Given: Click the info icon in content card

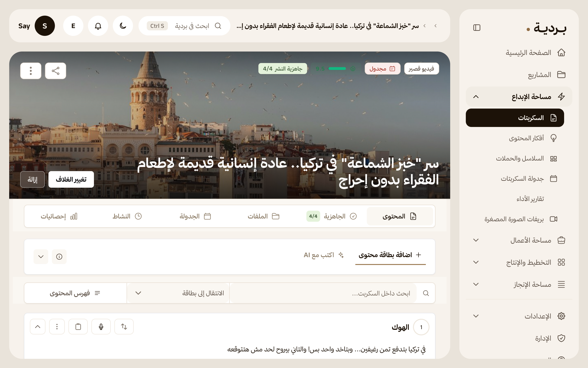Looking at the screenshot, I should click(x=59, y=256).
